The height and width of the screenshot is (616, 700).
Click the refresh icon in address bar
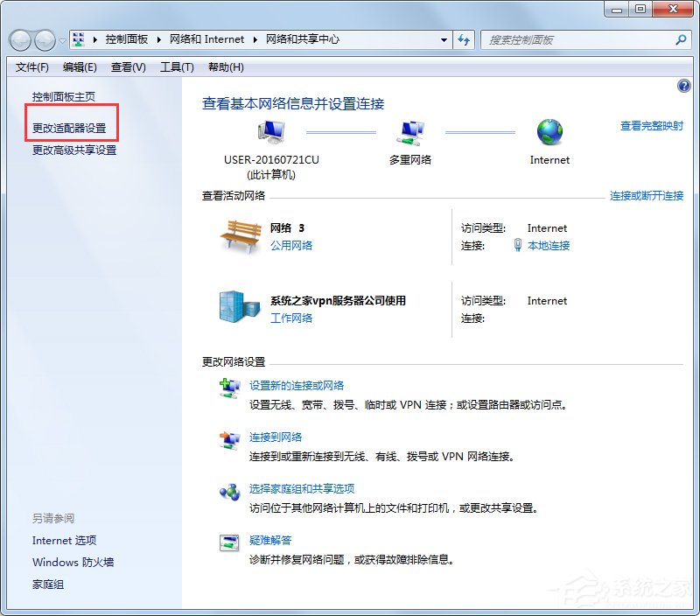click(464, 39)
